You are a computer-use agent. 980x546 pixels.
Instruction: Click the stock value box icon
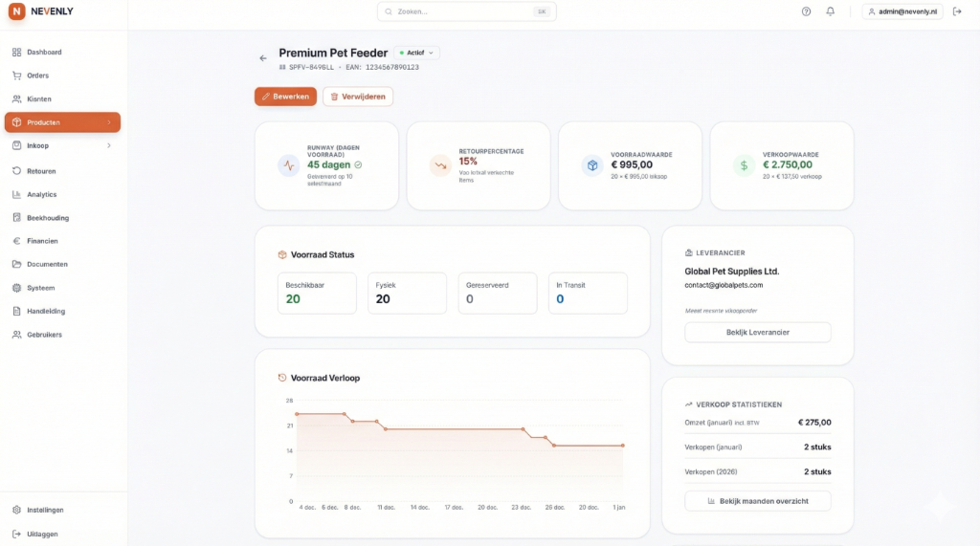point(592,165)
